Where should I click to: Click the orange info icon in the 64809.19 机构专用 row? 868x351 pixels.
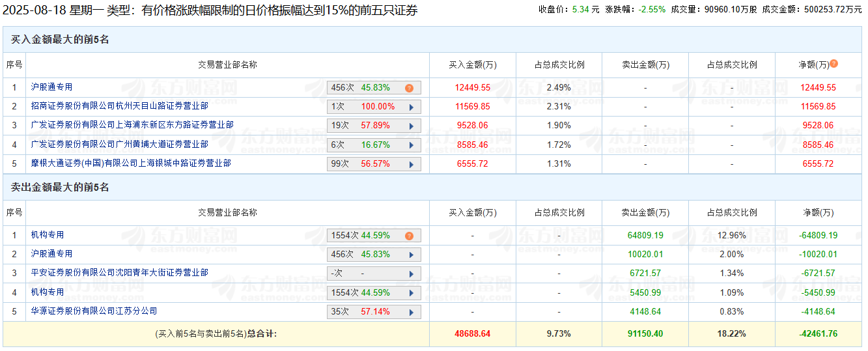409,236
